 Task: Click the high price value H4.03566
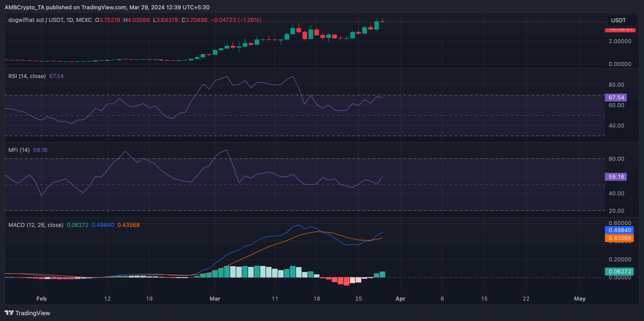[x=137, y=20]
